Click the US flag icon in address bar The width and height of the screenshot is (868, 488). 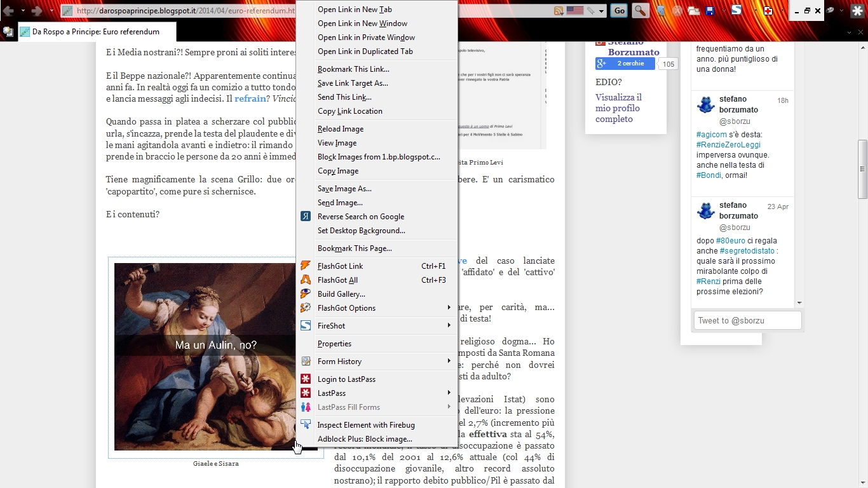pos(574,11)
